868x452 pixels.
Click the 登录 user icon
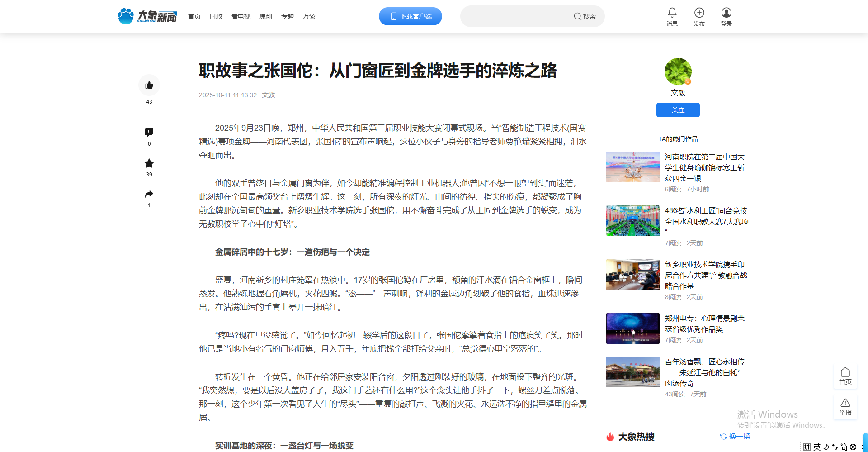726,13
